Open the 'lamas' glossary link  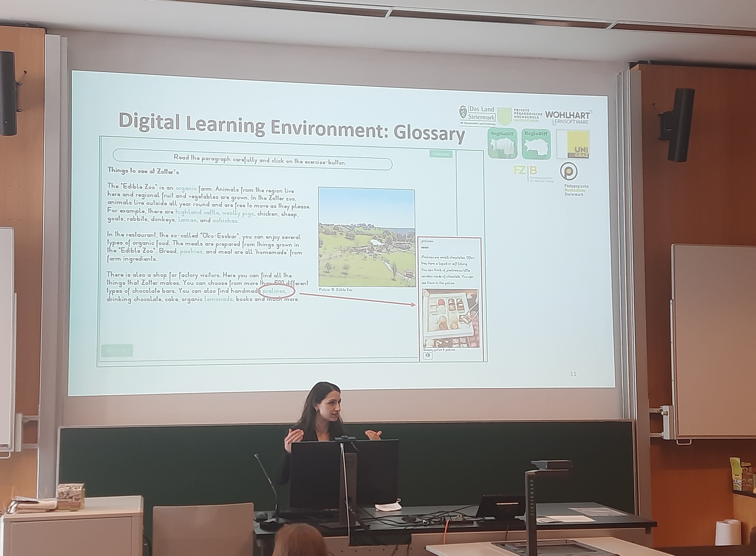point(187,220)
